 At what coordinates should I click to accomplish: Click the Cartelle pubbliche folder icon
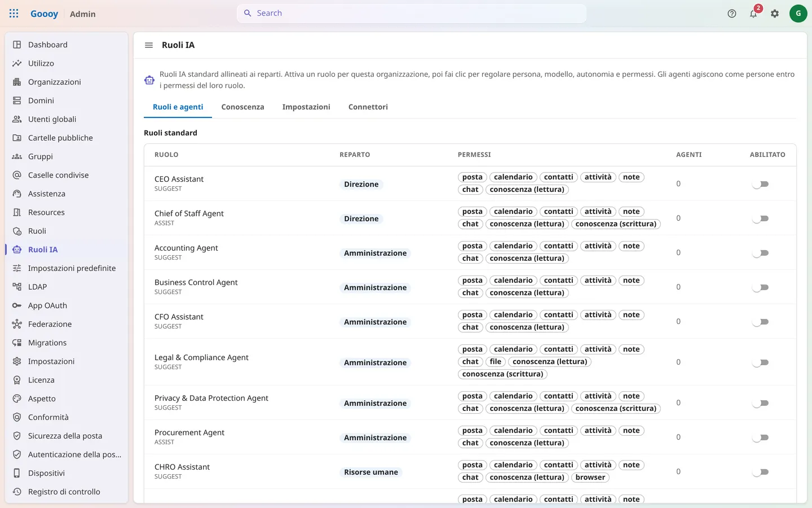[17, 138]
